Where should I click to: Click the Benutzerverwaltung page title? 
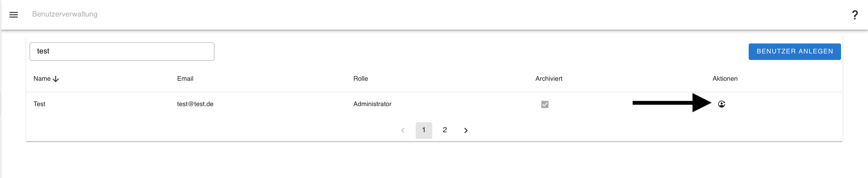tap(65, 14)
